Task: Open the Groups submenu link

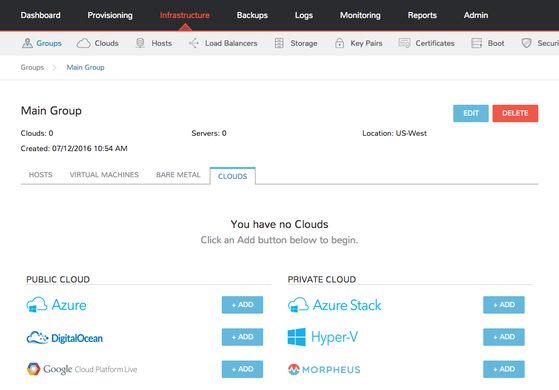Action: pyautogui.click(x=49, y=43)
